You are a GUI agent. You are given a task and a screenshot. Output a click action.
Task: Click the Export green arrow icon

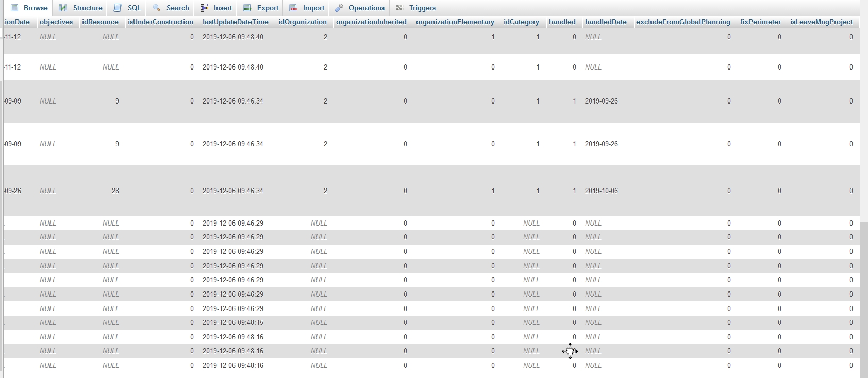click(247, 8)
